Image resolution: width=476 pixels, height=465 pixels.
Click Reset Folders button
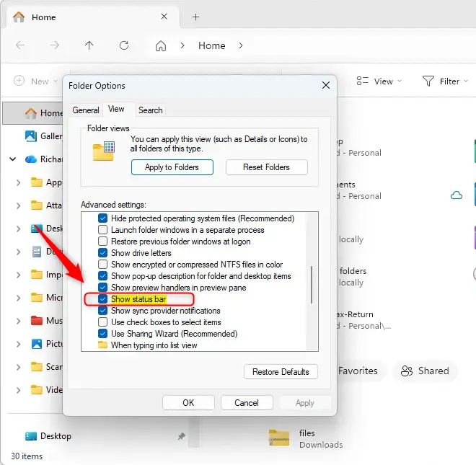[x=267, y=167]
